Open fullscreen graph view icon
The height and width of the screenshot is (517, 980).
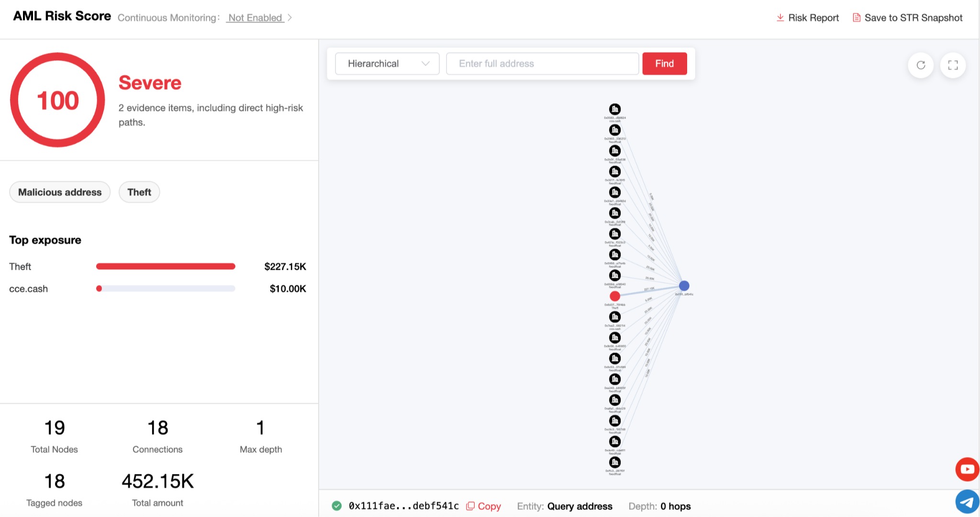(x=953, y=65)
